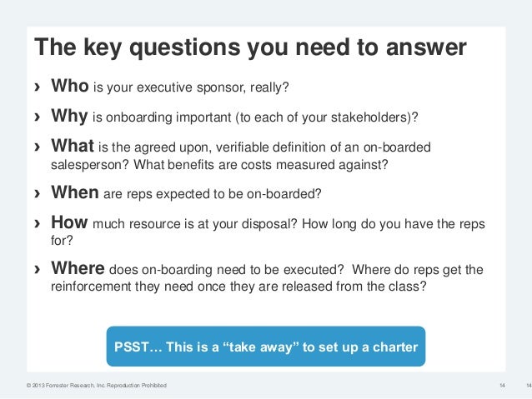
Task: Click the chevron bullet beside Where
Action: pyautogui.click(x=37, y=271)
